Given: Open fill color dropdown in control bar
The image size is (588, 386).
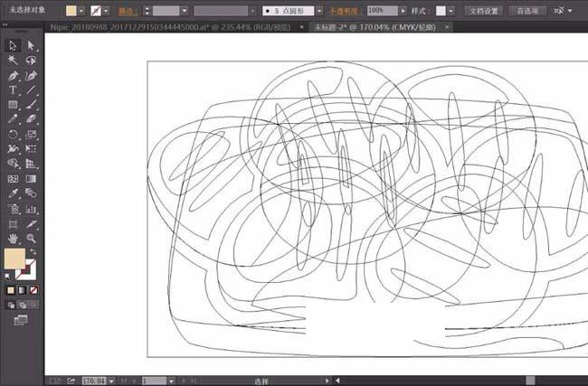Looking at the screenshot, I should [x=81, y=11].
